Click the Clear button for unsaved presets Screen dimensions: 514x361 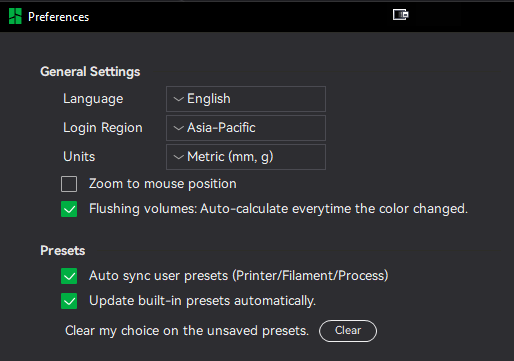coord(348,331)
